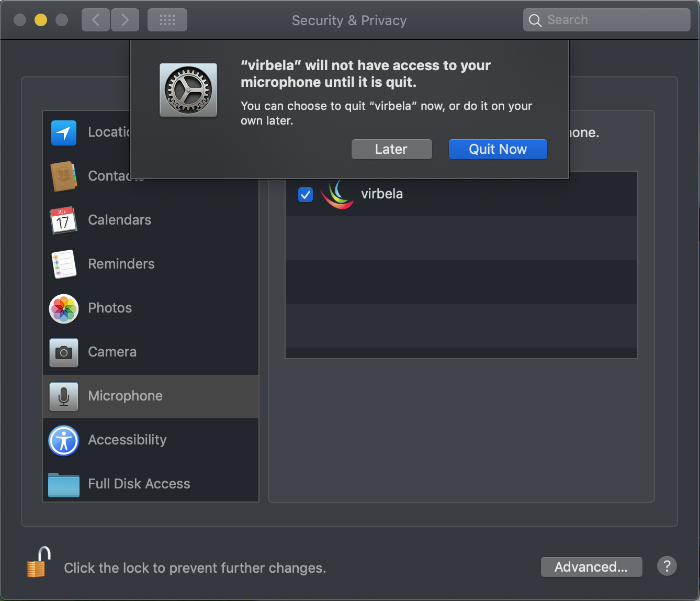Click the padlock to prevent changes
Image resolution: width=700 pixels, height=601 pixels.
39,562
